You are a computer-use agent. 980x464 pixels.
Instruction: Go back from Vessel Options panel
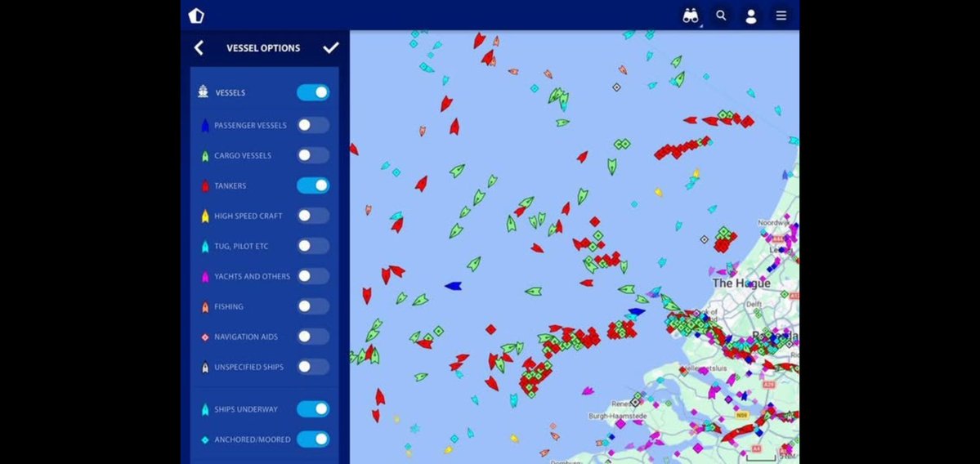pos(199,48)
